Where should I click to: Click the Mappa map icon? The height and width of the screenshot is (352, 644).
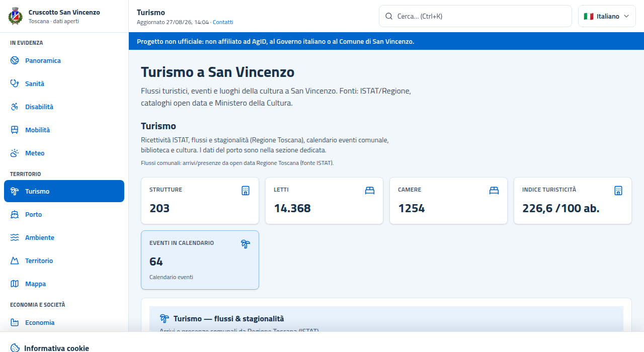(15, 284)
